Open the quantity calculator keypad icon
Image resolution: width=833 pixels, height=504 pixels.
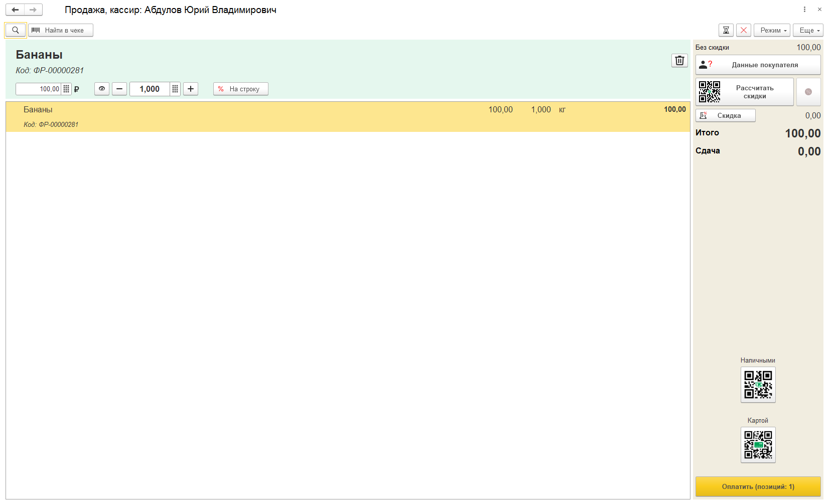(175, 89)
